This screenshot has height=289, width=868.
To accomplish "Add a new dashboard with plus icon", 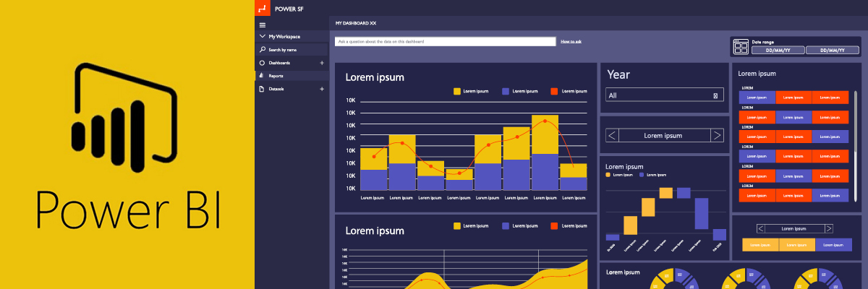I will pyautogui.click(x=322, y=63).
